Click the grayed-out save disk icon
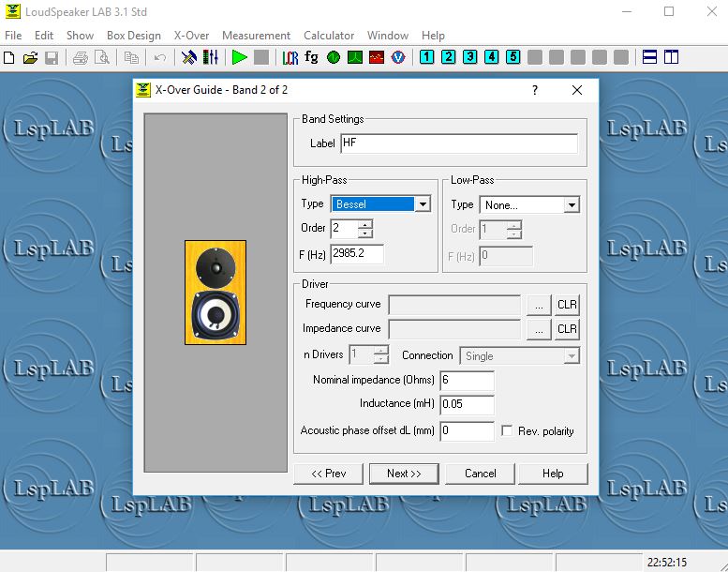This screenshot has height=572, width=728. coord(52,57)
